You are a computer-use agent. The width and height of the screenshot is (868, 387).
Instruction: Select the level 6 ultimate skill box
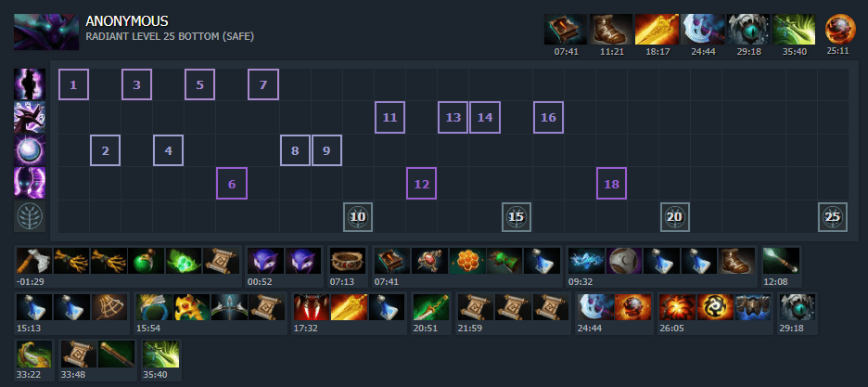tap(232, 183)
